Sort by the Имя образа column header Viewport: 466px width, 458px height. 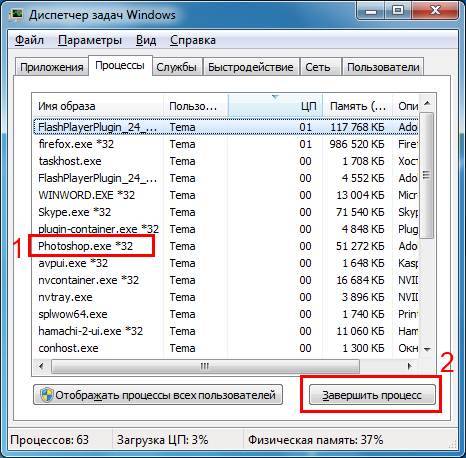click(98, 106)
